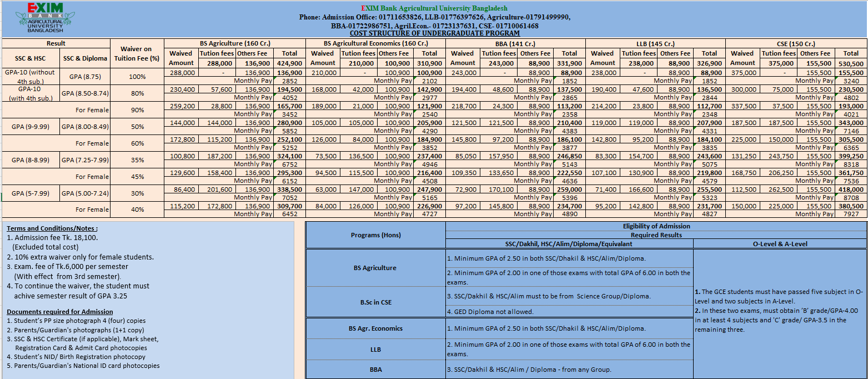Select the 'GPA (5-7.99)' cell
Image resolution: width=868 pixels, height=379 pixels.
point(31,193)
